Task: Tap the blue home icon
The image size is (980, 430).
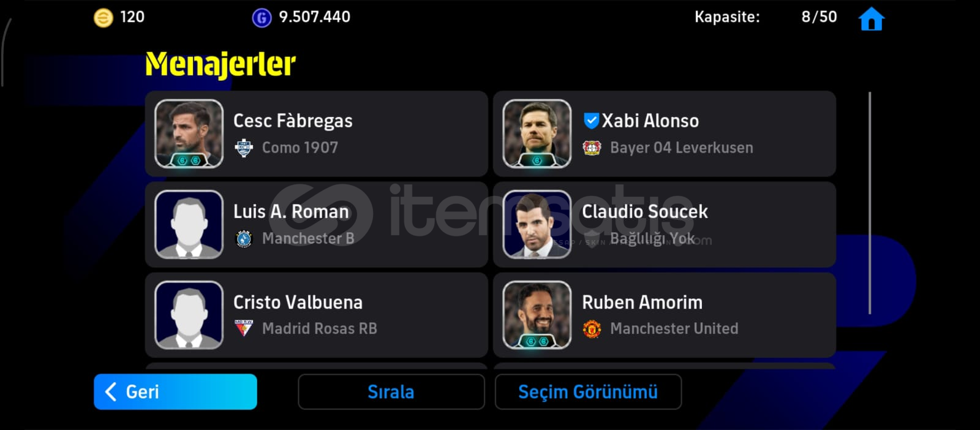Action: [871, 19]
